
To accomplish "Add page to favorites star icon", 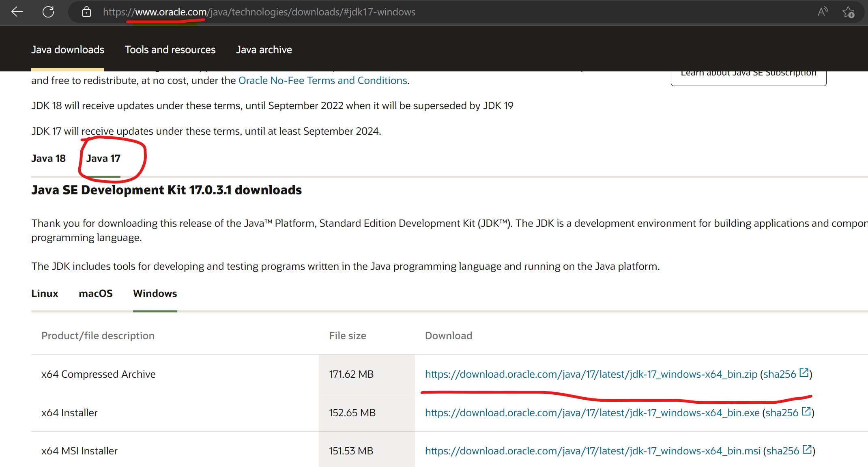I will tap(848, 12).
